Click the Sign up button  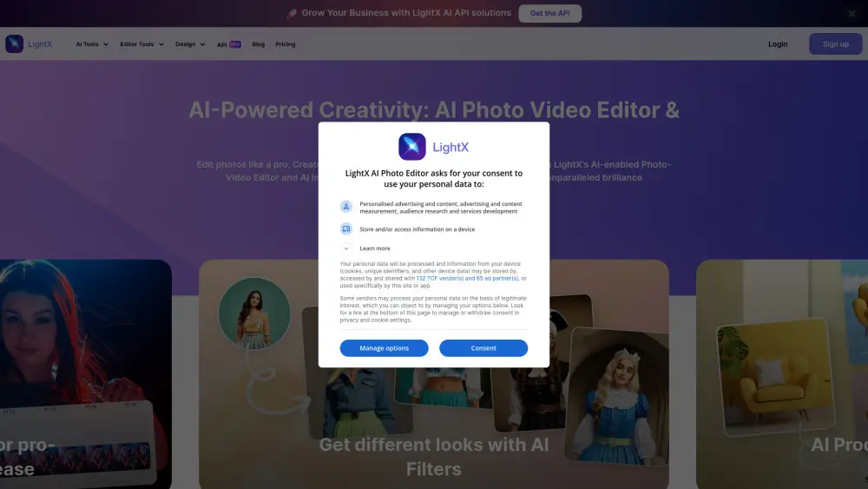click(x=835, y=44)
